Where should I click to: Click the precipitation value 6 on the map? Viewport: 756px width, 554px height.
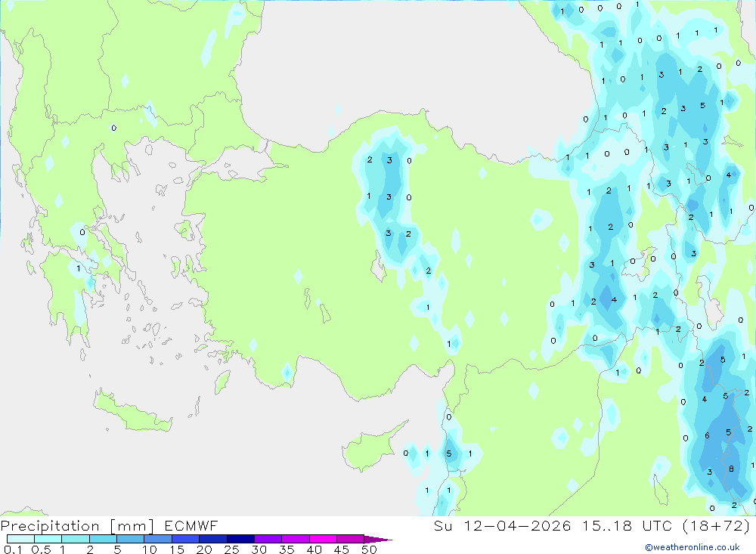[x=707, y=435]
